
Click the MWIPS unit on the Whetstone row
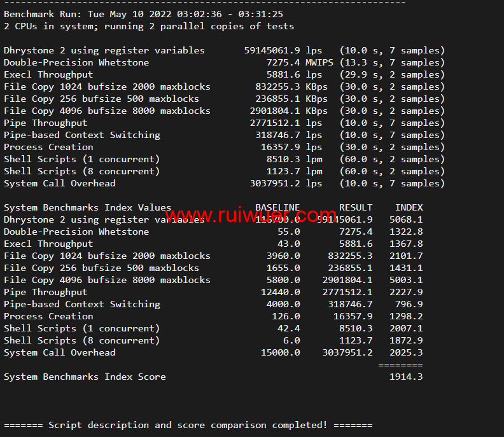(x=319, y=62)
